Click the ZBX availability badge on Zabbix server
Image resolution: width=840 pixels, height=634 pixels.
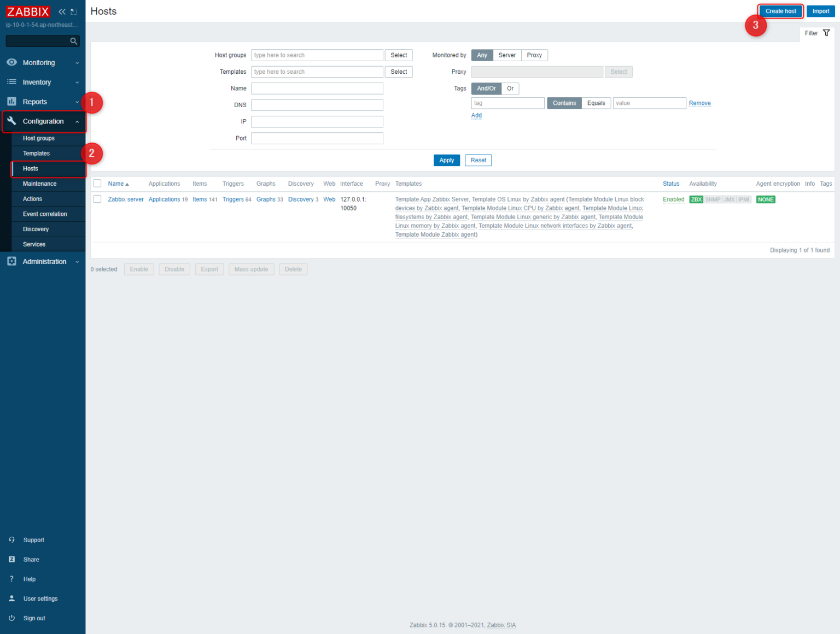pyautogui.click(x=696, y=199)
